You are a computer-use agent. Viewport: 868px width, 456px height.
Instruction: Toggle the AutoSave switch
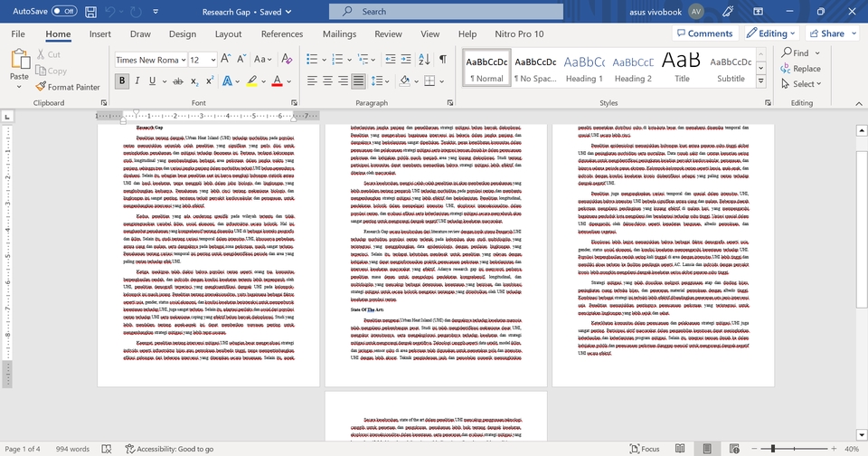pyautogui.click(x=63, y=12)
